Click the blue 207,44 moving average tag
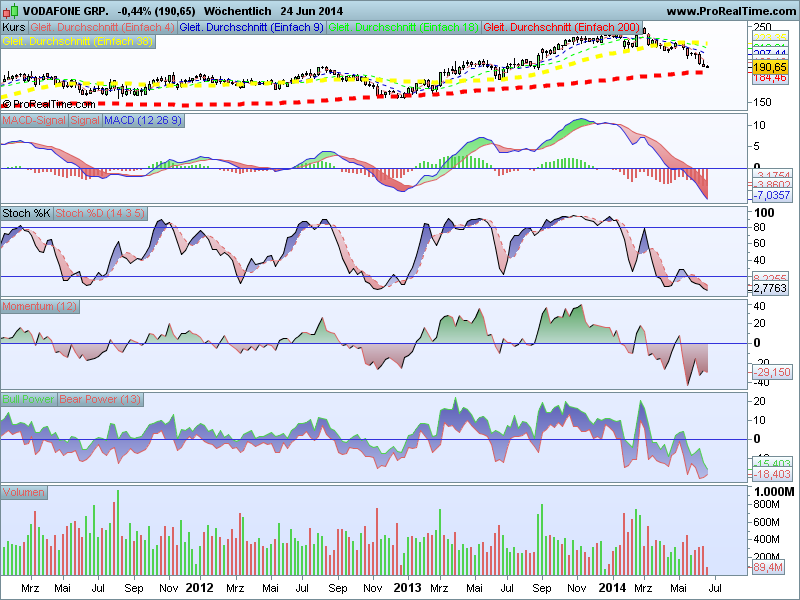This screenshot has width=800, height=600. [x=770, y=53]
